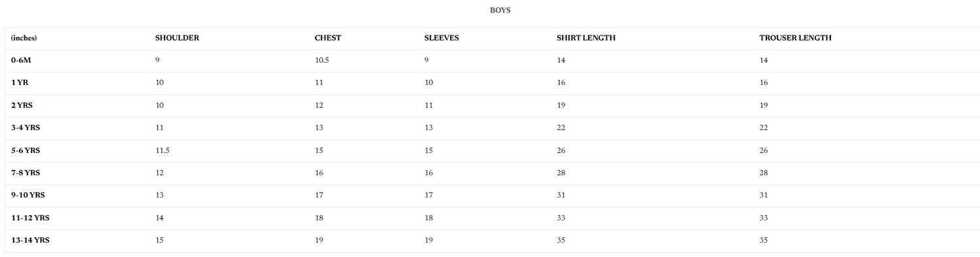Click the 3-4 YRS row label

[25, 128]
